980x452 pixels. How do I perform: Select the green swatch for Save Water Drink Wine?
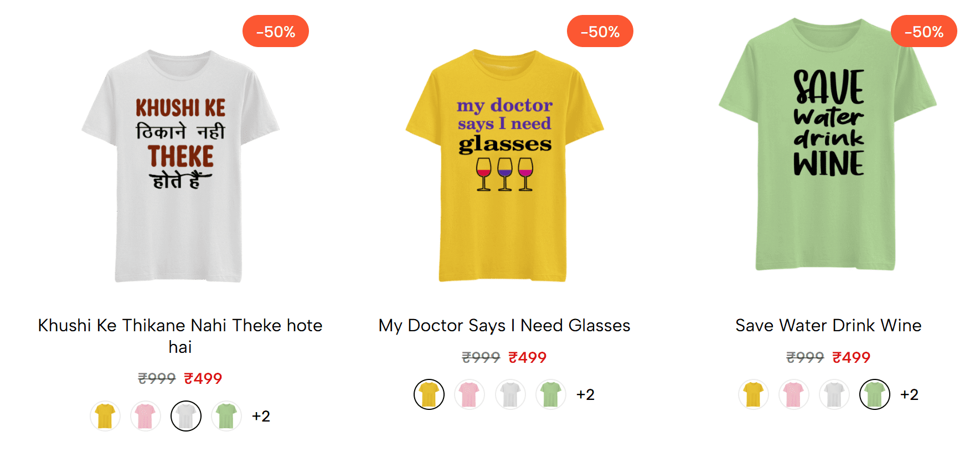tap(874, 394)
